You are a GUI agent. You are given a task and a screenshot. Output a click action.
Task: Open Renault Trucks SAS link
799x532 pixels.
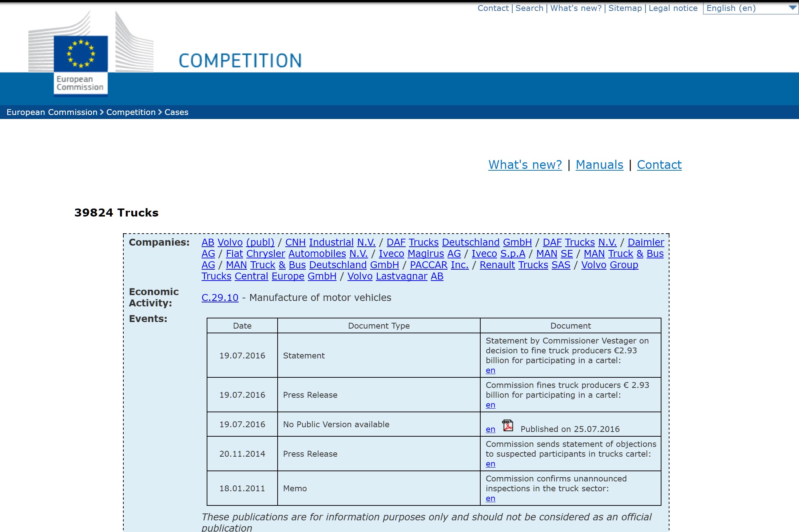(525, 265)
